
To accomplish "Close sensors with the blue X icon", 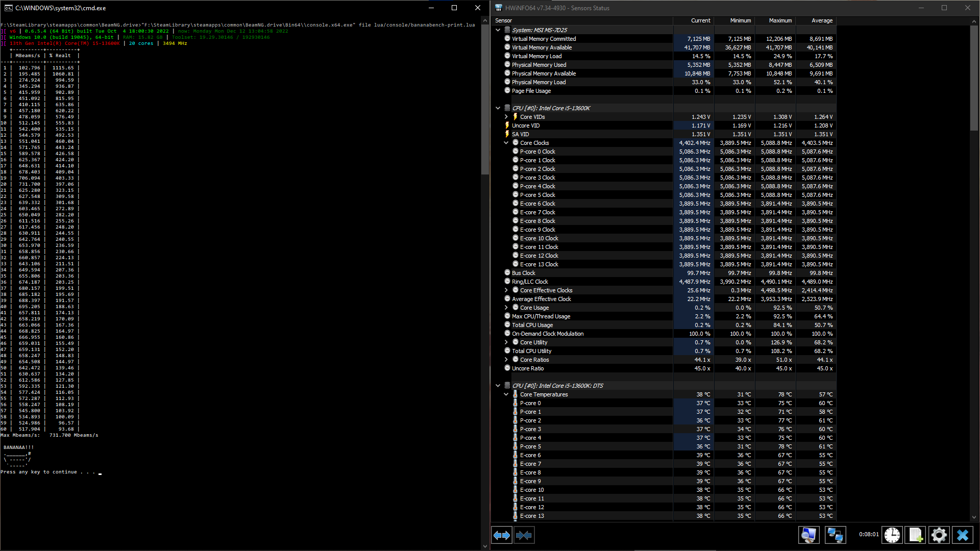I will pos(962,535).
